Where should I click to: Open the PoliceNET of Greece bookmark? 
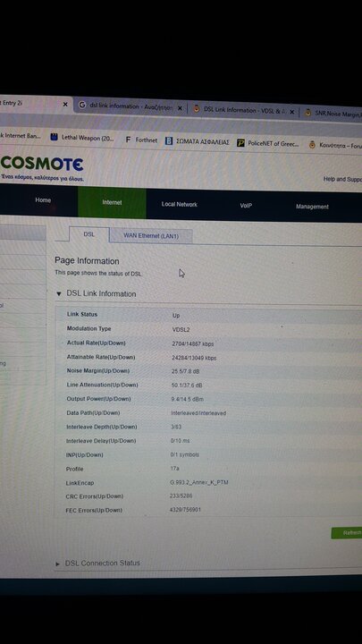[268, 144]
